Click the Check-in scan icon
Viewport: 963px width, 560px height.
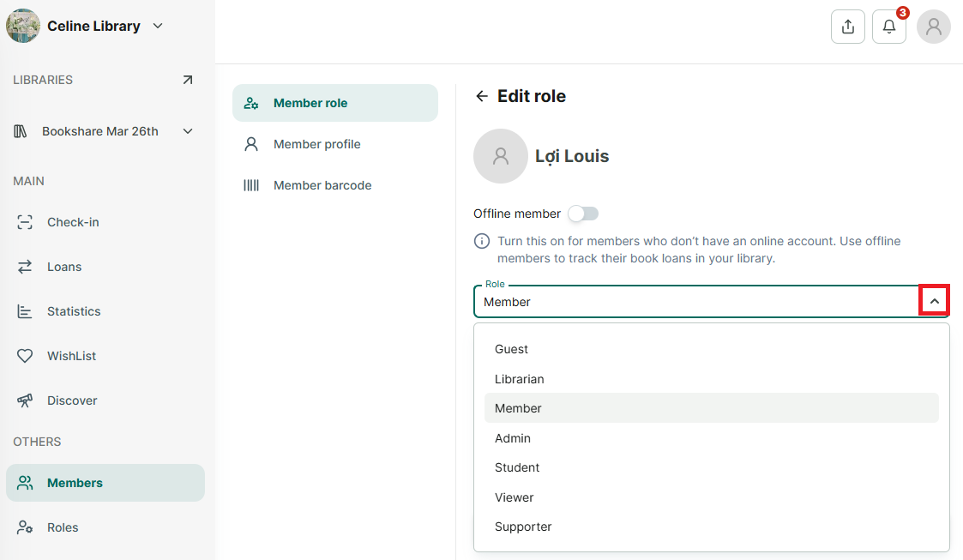click(25, 222)
